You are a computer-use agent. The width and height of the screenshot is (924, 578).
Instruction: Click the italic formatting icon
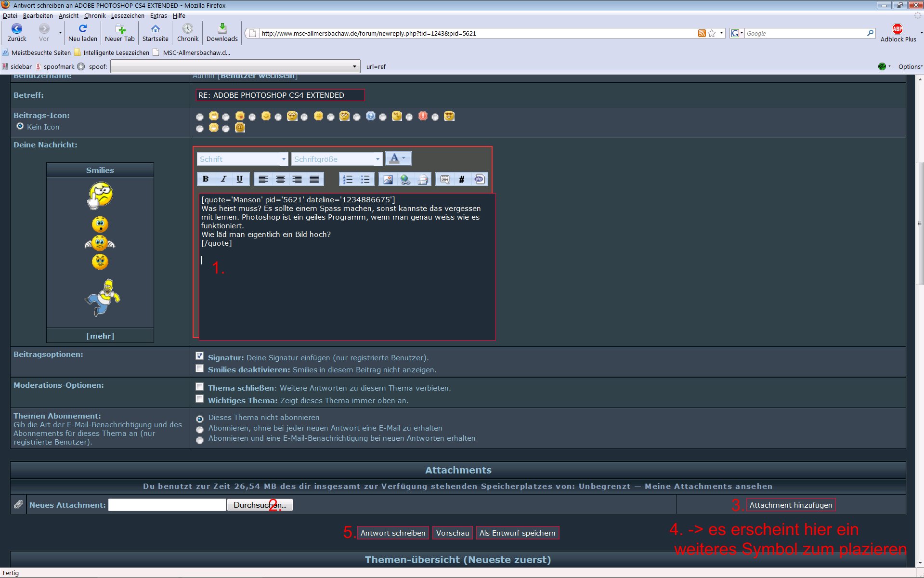click(x=223, y=179)
